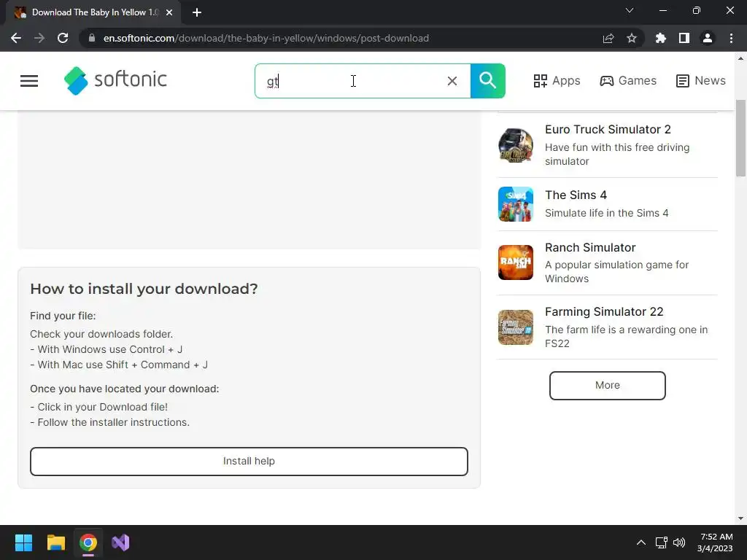Viewport: 747px width, 560px height.
Task: Open the Chrome profile menu
Action: click(708, 38)
